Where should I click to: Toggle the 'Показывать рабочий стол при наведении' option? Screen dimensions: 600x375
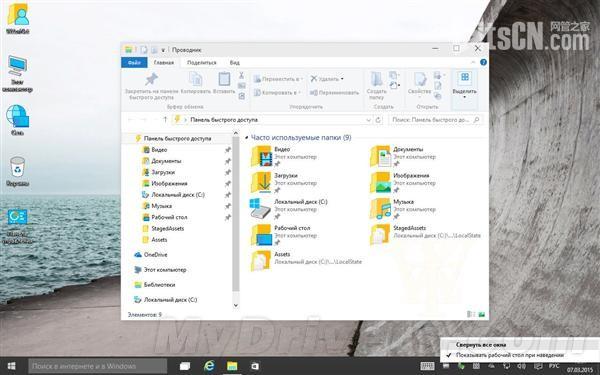510,355
